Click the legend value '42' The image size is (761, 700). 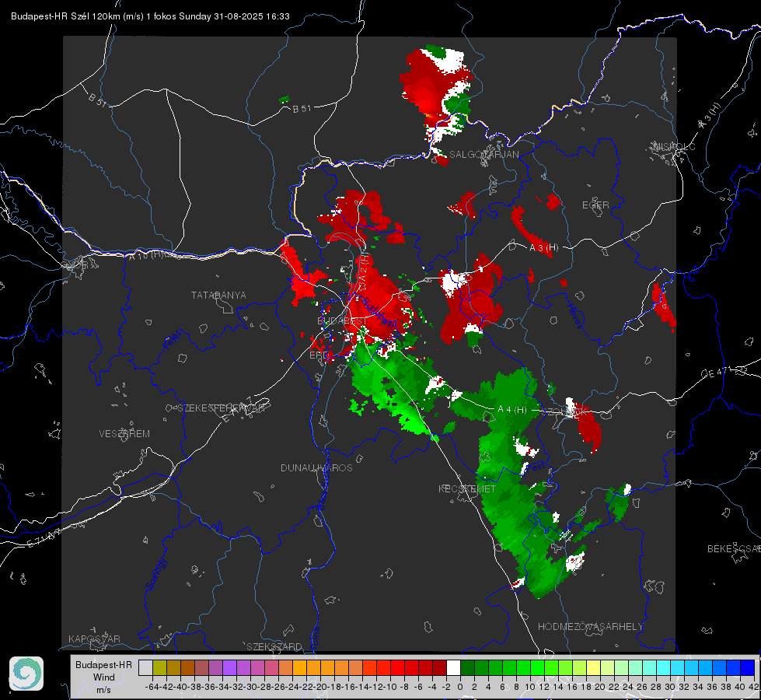pos(754,687)
